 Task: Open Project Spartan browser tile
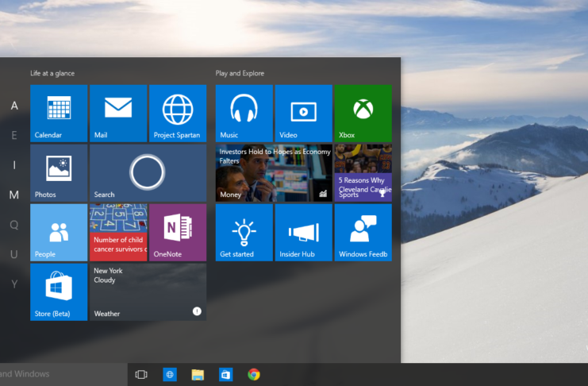pos(178,113)
